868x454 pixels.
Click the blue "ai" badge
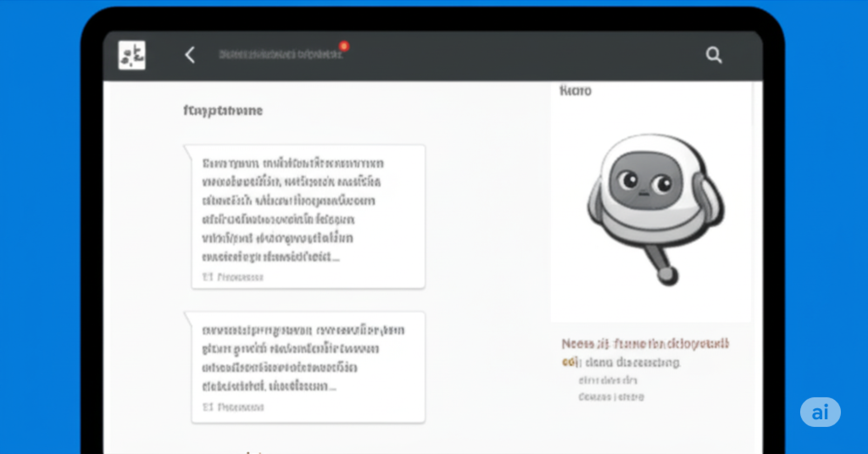tap(820, 412)
